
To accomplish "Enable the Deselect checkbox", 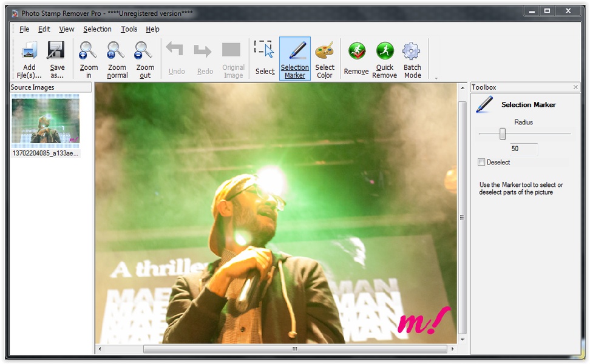I will (x=481, y=162).
